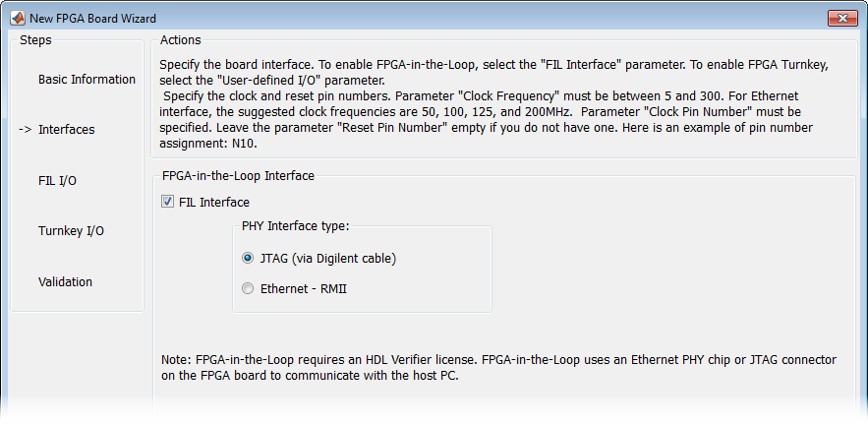Select the Interfaces step
868x424 pixels.
pos(66,130)
